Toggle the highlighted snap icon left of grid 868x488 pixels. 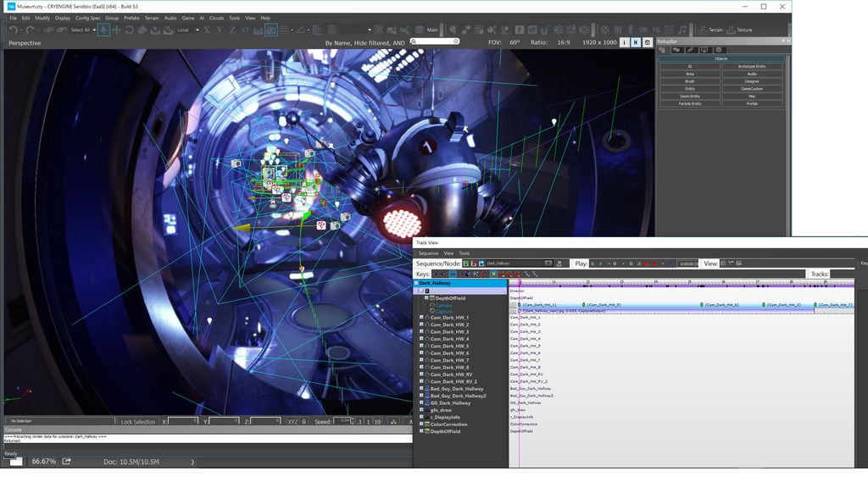pyautogui.click(x=270, y=30)
